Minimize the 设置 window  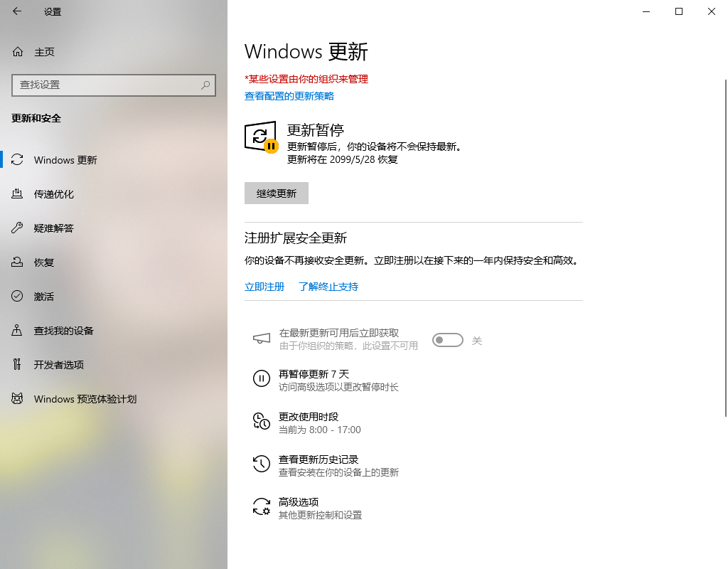pos(646,11)
